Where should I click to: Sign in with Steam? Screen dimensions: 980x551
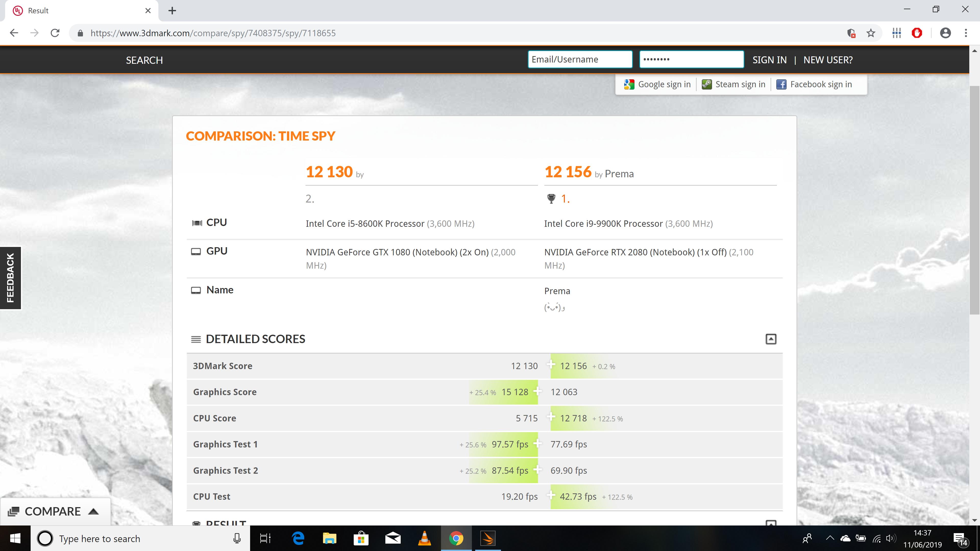point(733,84)
